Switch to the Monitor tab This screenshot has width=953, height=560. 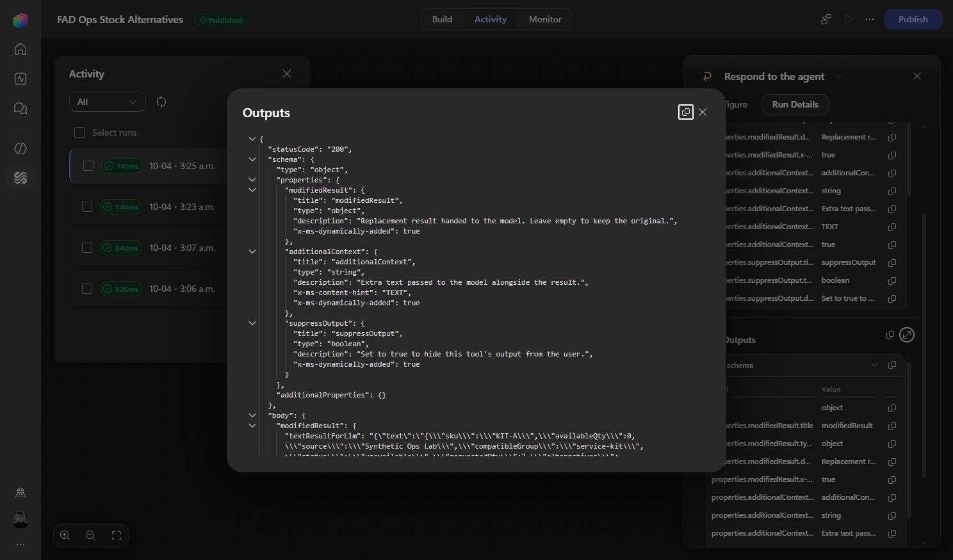click(545, 19)
